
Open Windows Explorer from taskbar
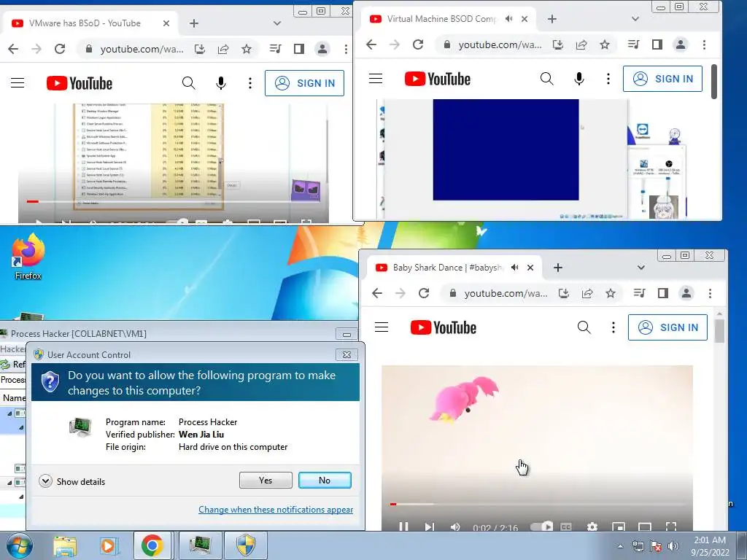pyautogui.click(x=65, y=545)
